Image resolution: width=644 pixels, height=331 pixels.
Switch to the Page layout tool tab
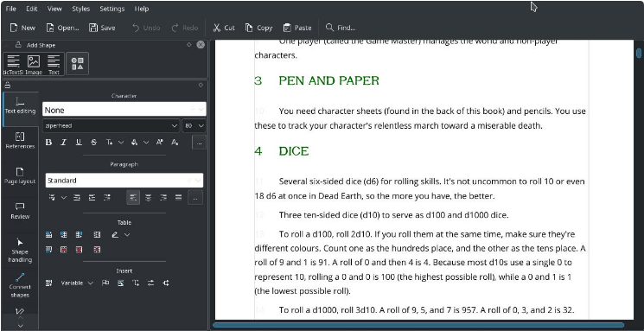coord(20,175)
